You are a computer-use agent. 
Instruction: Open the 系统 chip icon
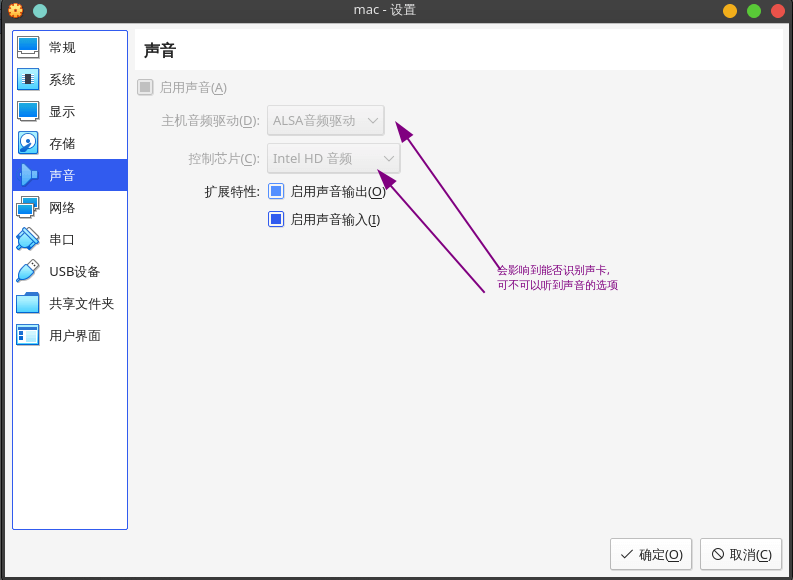tap(28, 79)
